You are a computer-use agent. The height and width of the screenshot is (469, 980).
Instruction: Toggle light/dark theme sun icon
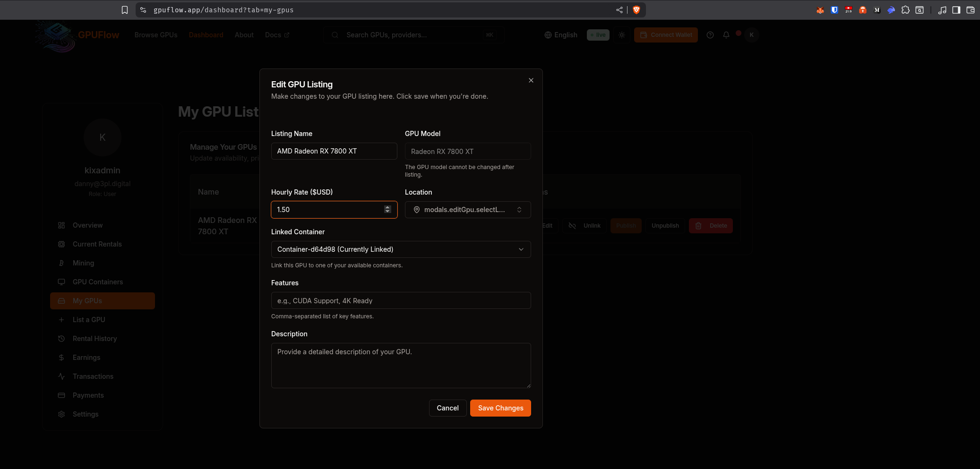[x=622, y=35]
